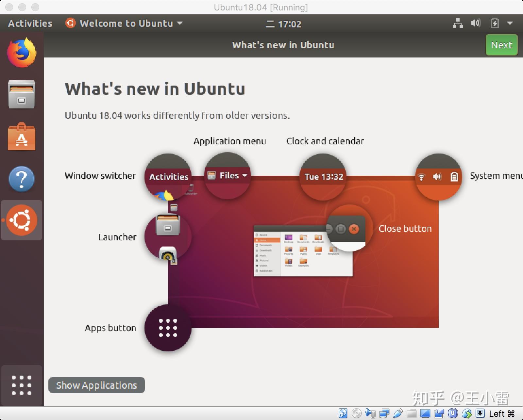Screen dimensions: 523x420
Task: Click the VirtualBox keyboard capture arrow icon
Action: [x=480, y=413]
